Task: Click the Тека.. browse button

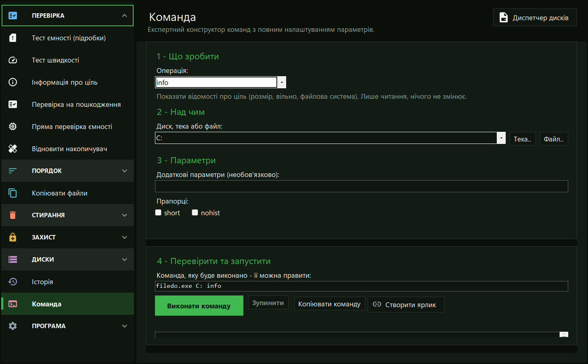Action: click(x=523, y=139)
